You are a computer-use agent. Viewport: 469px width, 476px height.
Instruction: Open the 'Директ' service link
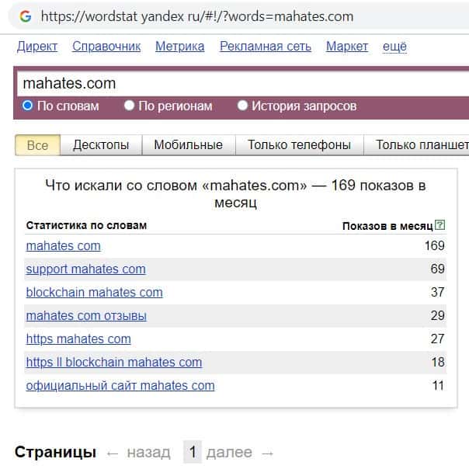37,47
